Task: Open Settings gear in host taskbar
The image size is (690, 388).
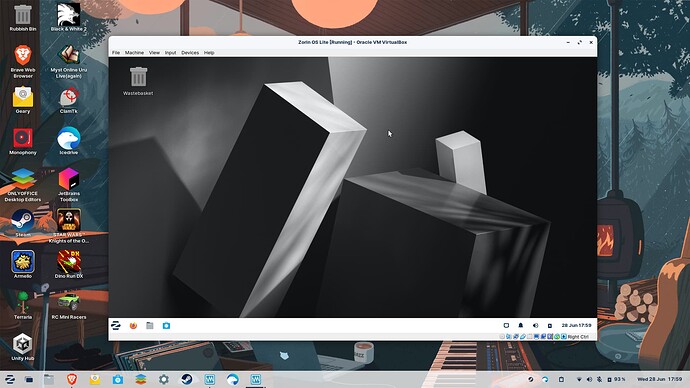Action: (x=164, y=379)
